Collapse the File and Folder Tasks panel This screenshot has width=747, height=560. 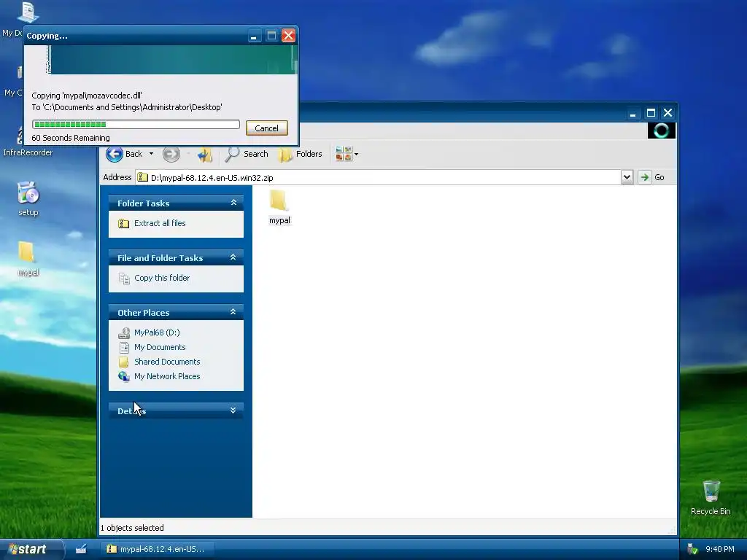(233, 257)
